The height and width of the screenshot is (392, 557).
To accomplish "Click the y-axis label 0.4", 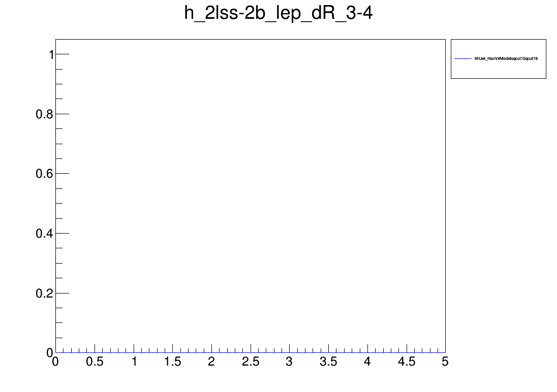I will click(x=44, y=234).
